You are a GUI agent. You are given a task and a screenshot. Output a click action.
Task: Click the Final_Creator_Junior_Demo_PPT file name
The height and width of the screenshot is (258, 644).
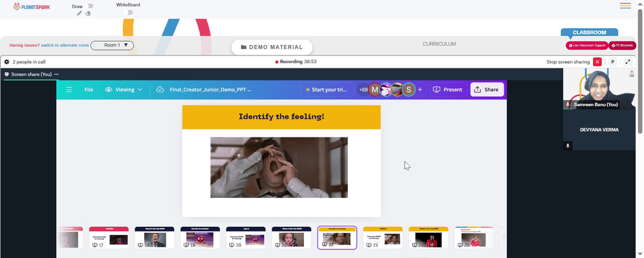[x=211, y=90]
